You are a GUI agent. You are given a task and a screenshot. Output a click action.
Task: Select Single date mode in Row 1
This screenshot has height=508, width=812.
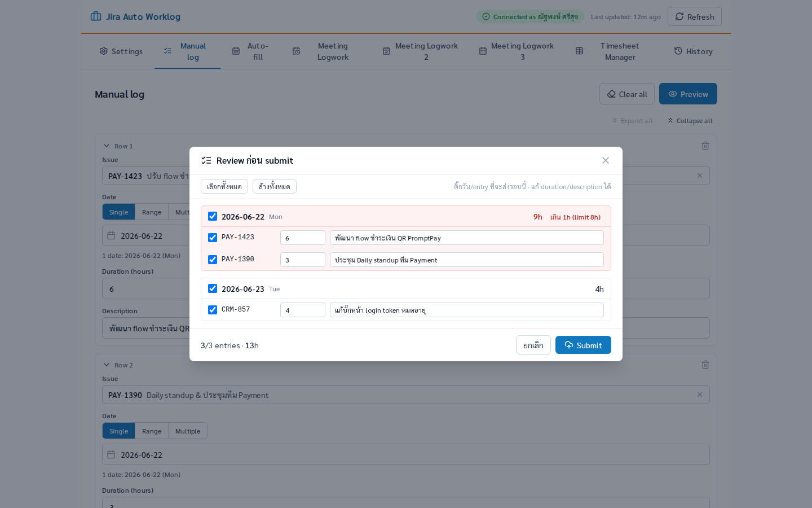(118, 212)
